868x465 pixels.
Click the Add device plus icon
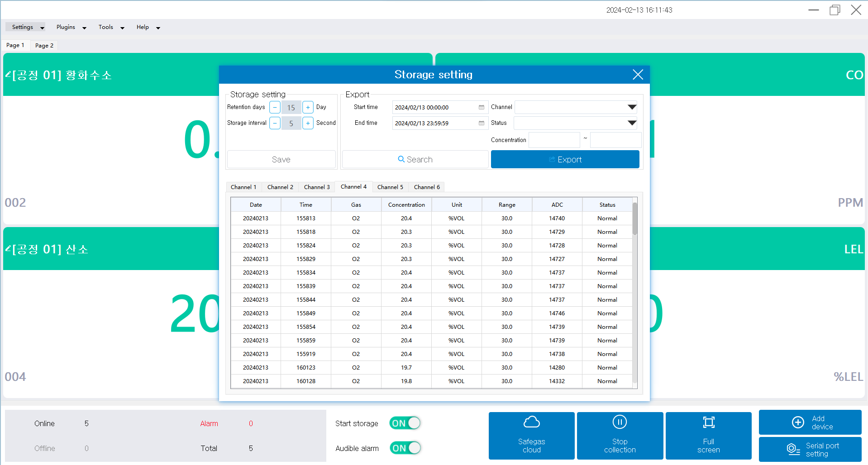click(x=798, y=422)
